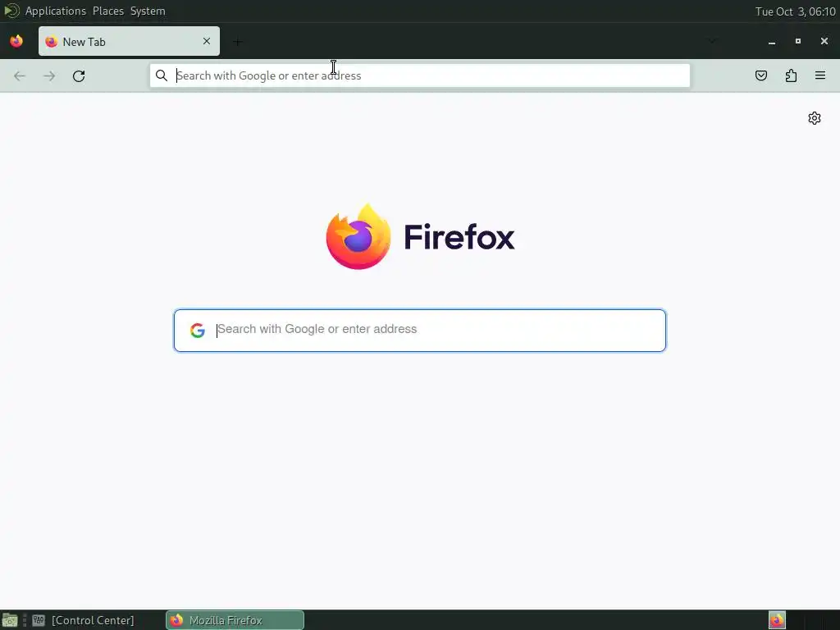Open the List all tabs dropdown
Image resolution: width=840 pixels, height=630 pixels.
(x=712, y=41)
